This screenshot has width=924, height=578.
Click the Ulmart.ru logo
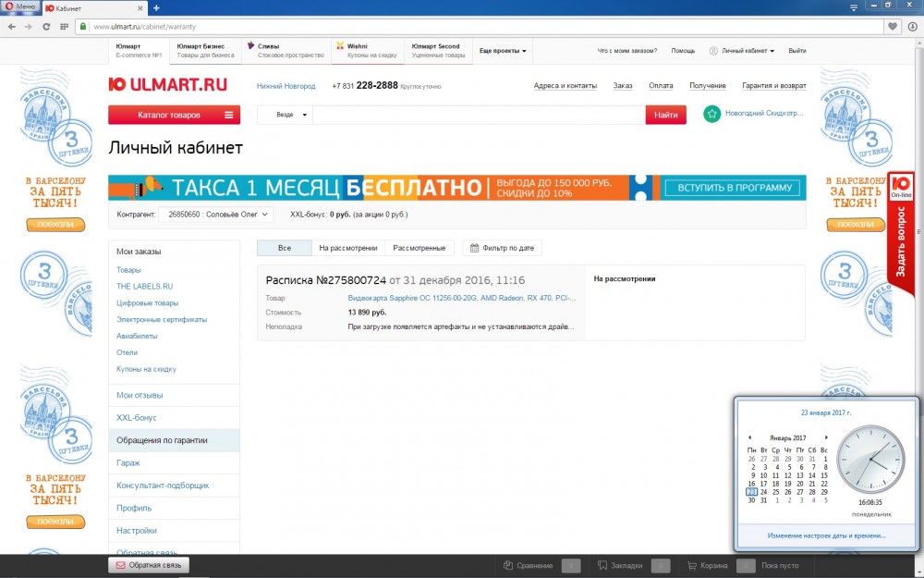tap(167, 85)
